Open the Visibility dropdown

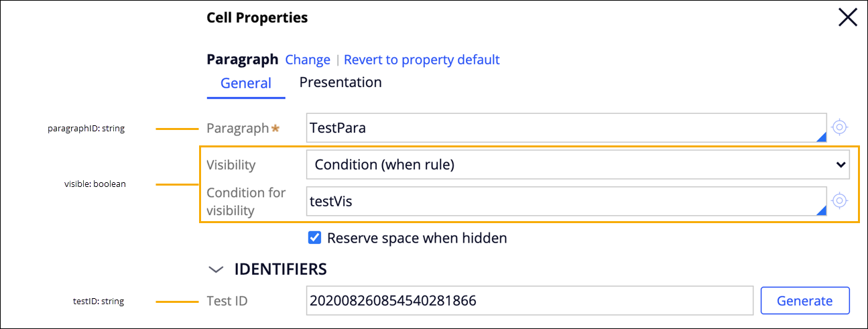click(577, 165)
